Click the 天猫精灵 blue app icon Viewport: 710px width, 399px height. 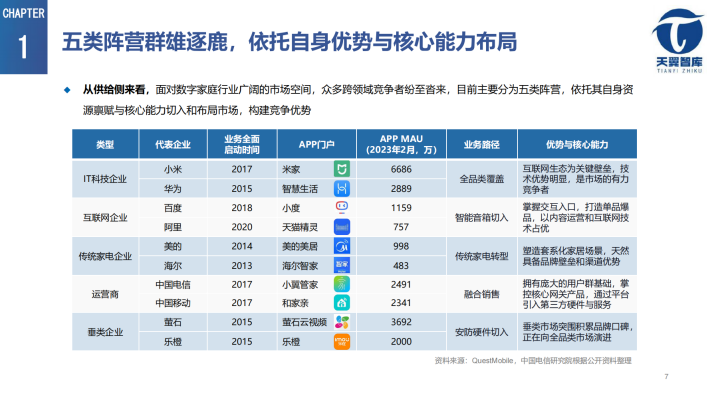pyautogui.click(x=342, y=227)
